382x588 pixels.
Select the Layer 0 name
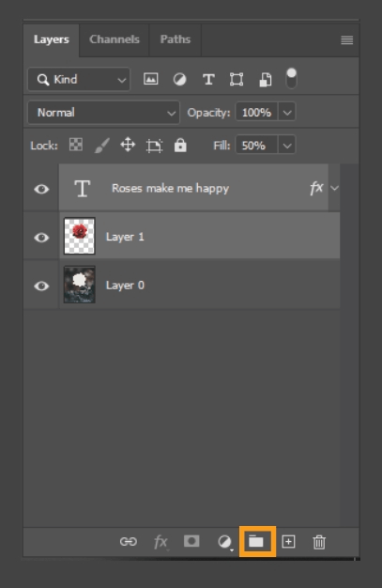click(x=125, y=286)
